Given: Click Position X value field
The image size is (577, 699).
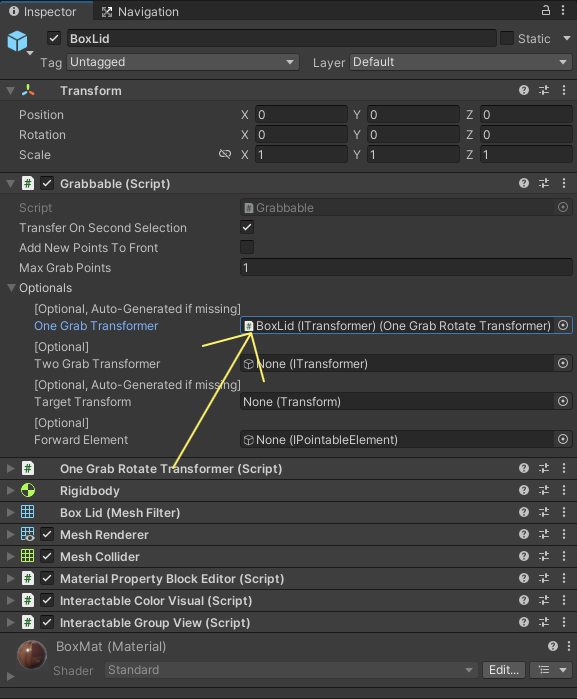Looking at the screenshot, I should click(x=301, y=115).
